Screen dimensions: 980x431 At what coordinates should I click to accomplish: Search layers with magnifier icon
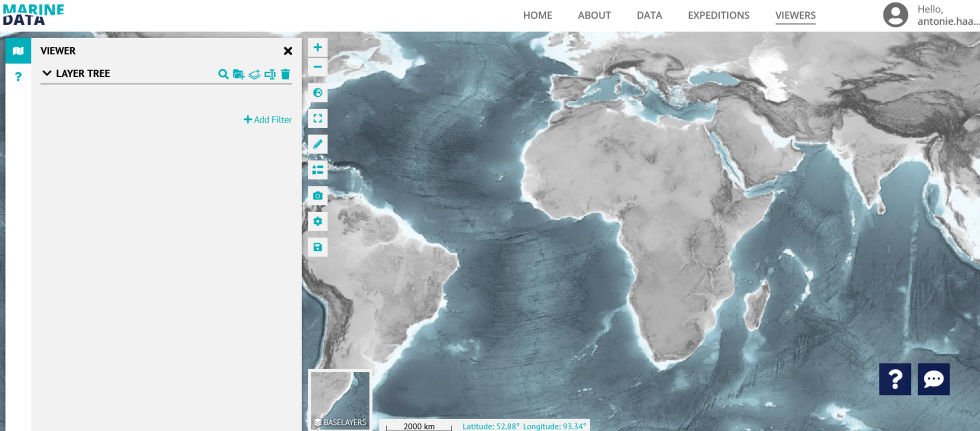click(223, 74)
